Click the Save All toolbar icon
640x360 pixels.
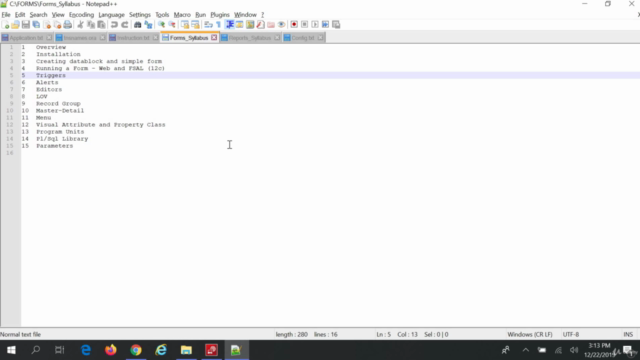tap(36, 24)
